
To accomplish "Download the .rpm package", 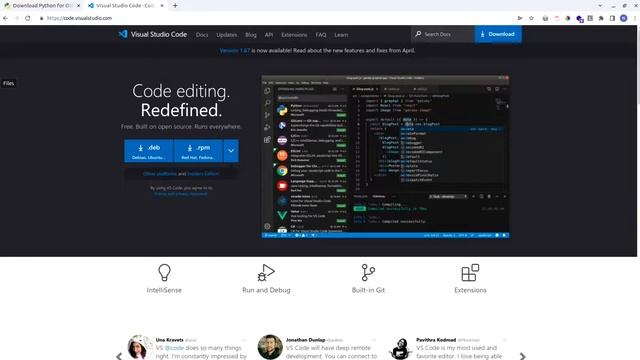I will (x=198, y=151).
